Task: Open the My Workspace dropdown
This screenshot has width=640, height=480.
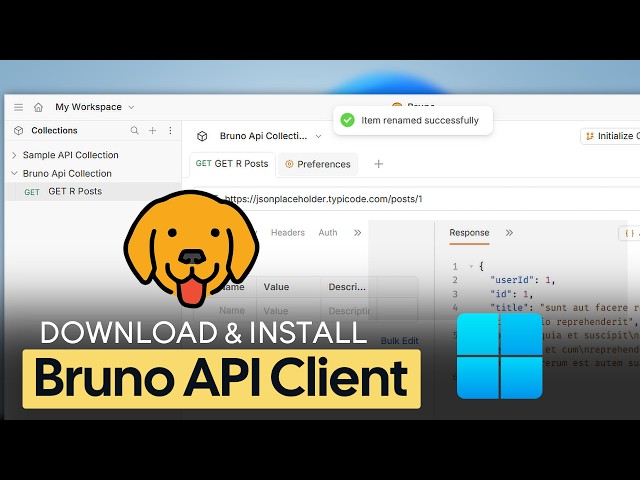Action: coord(95,107)
